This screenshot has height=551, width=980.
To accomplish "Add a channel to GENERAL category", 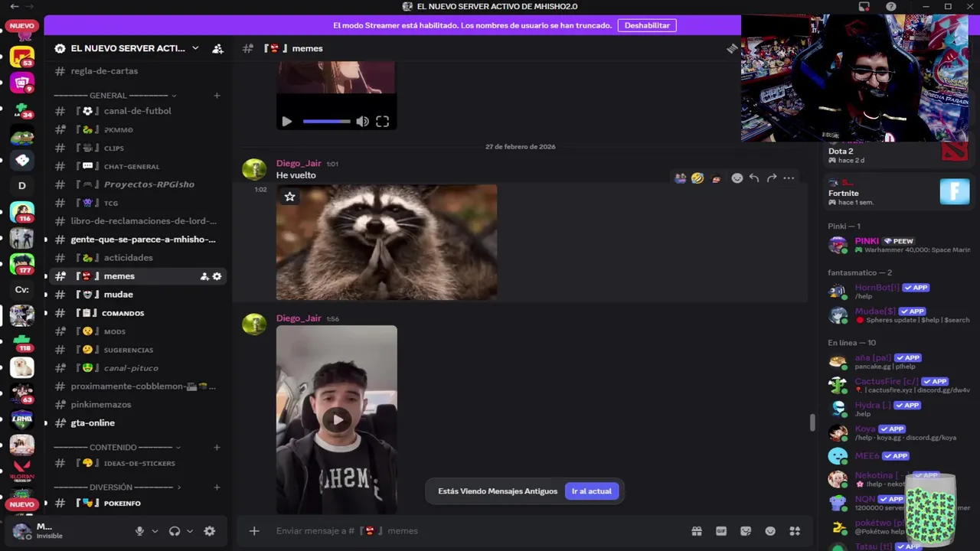I will (217, 96).
